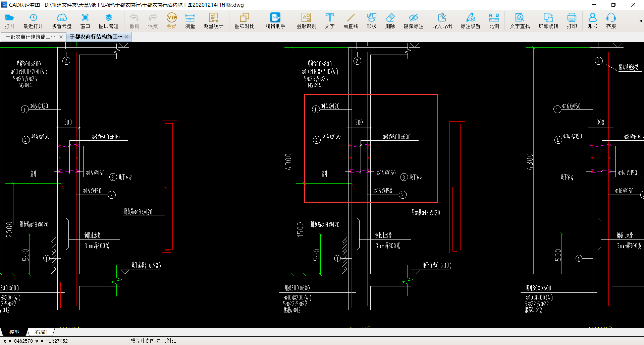Click the x y coordinate readout
This screenshot has width=644, height=345.
(36, 341)
